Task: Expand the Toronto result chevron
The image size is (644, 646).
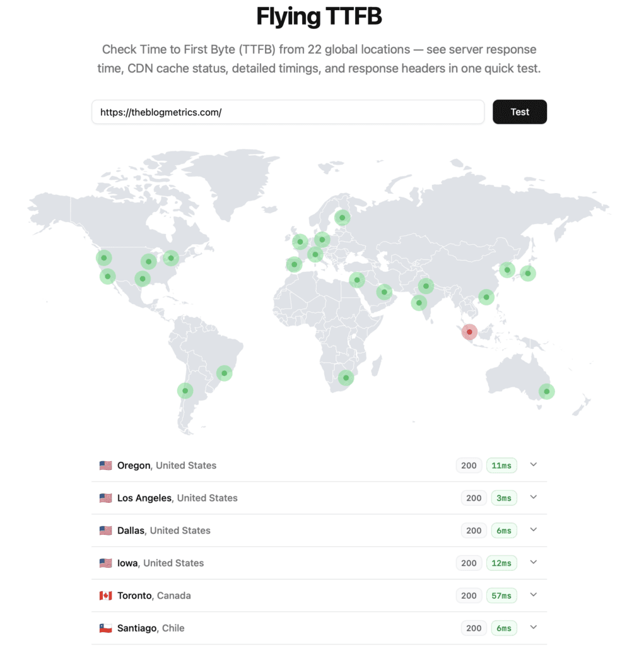Action: point(533,594)
